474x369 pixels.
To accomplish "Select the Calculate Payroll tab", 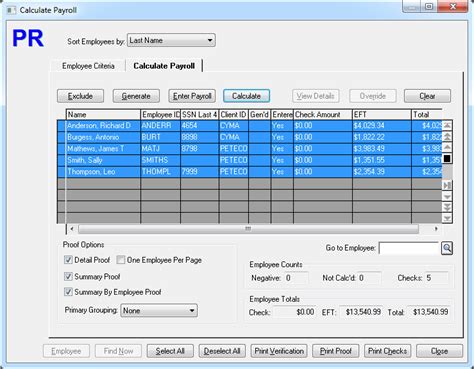I will (164, 66).
